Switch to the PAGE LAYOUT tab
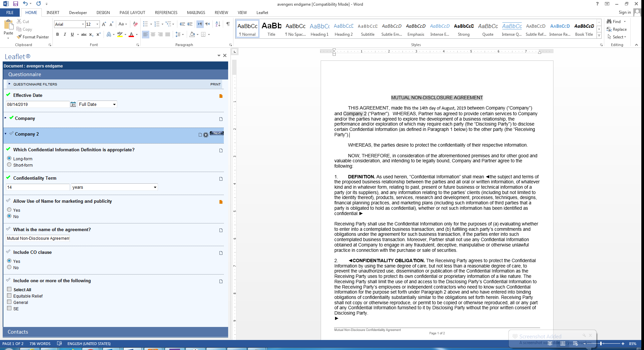 coord(132,13)
